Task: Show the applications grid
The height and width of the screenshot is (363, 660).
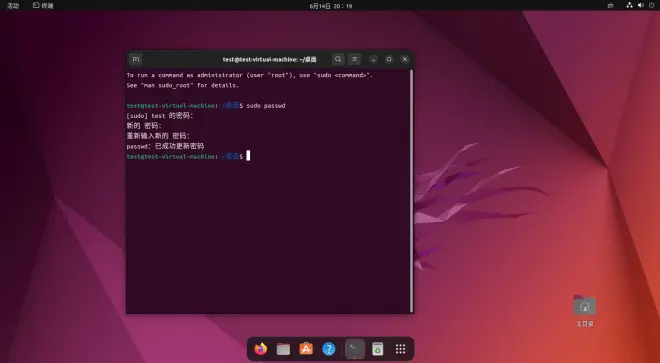Action: pyautogui.click(x=400, y=349)
